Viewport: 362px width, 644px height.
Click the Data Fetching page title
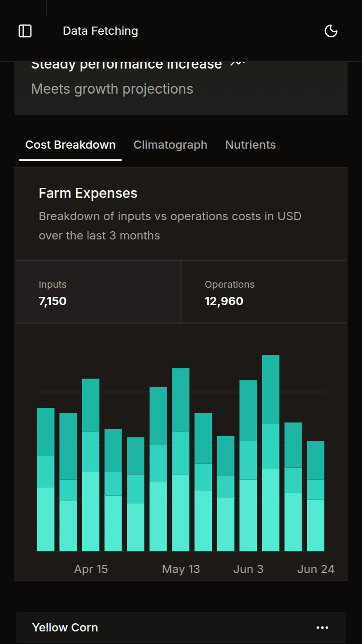(x=100, y=31)
